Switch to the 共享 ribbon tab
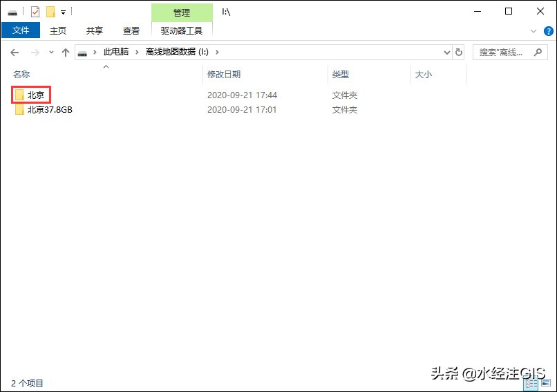Image resolution: width=557 pixels, height=392 pixels. point(95,30)
